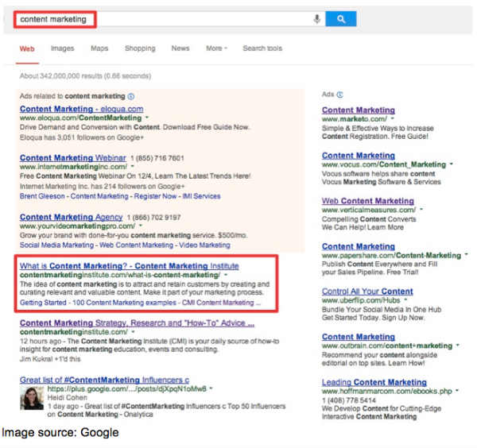Open dropdown arrow after www.verticalmeasures.com URL
The image size is (477, 448).
click(x=421, y=210)
